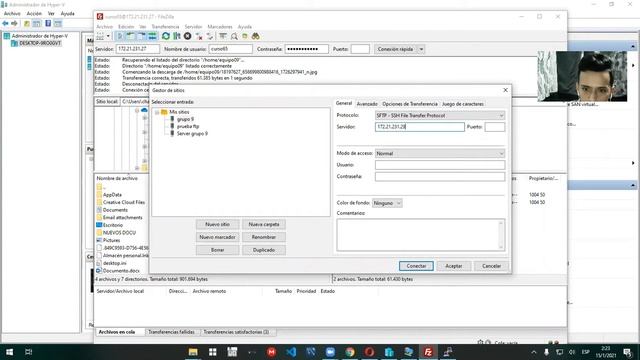
Task: Click the Windows Start button
Action: coord(9,352)
